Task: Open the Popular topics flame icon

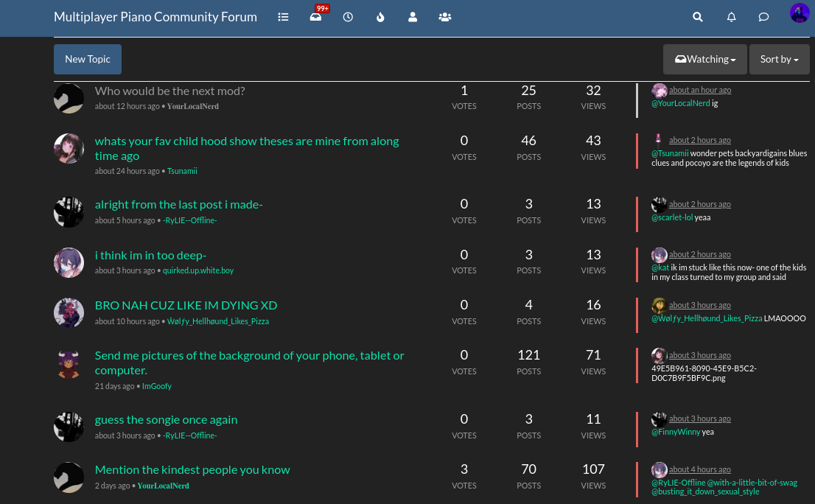Action: click(x=380, y=17)
